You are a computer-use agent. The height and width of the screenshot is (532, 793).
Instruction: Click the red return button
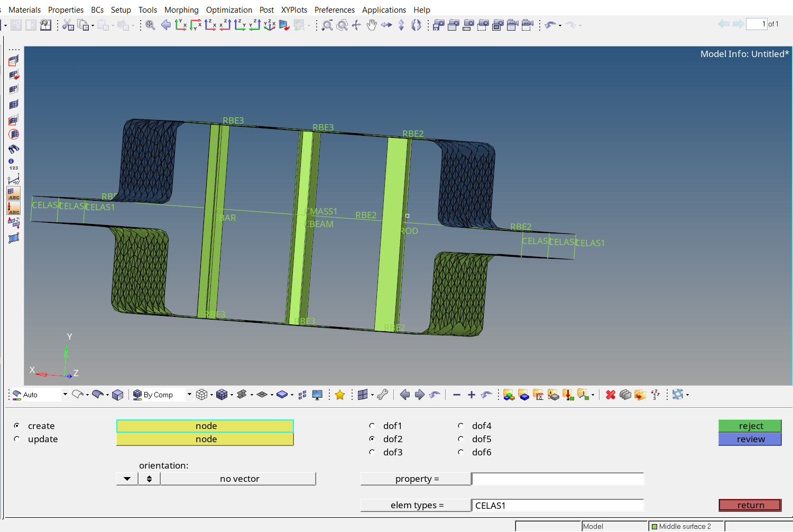pyautogui.click(x=750, y=505)
